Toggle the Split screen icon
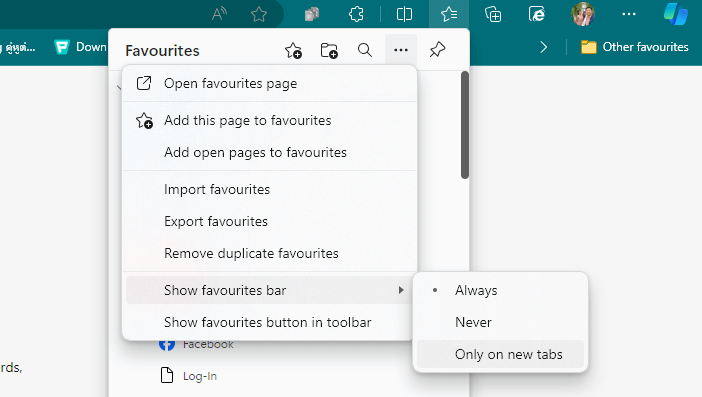Viewport: 702px width, 397px height. 404,14
